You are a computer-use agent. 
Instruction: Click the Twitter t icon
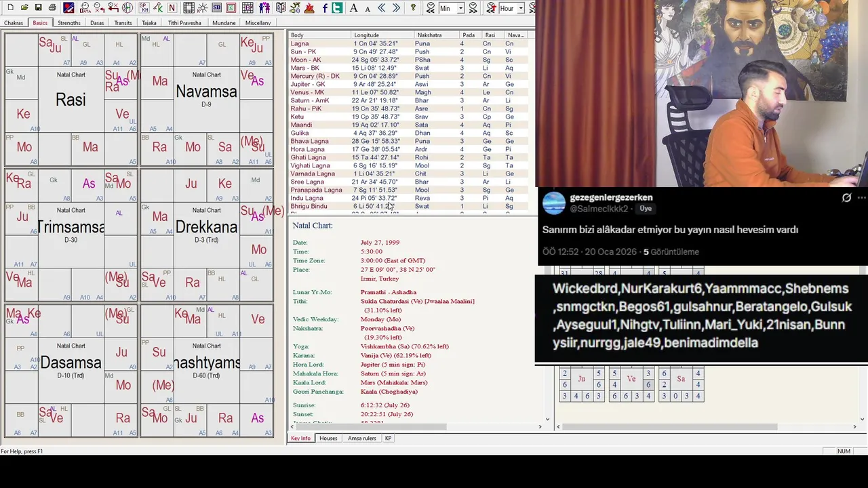pos(337,7)
